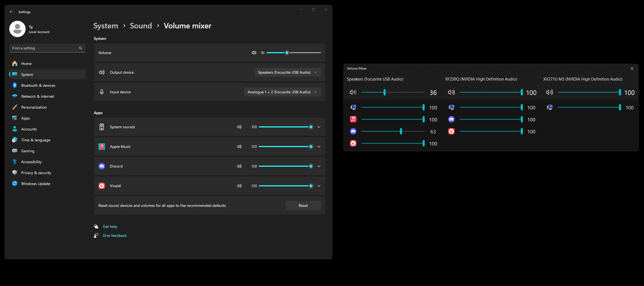Mute Discord in Settings apps list
Screen dimensions: 644x286
(x=239, y=166)
